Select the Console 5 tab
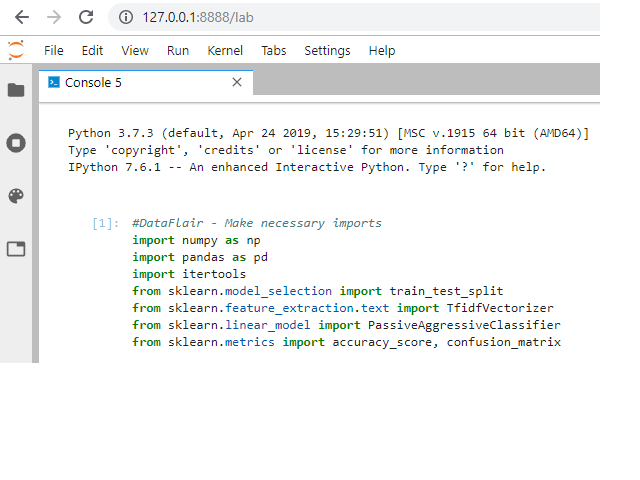 [x=93, y=82]
